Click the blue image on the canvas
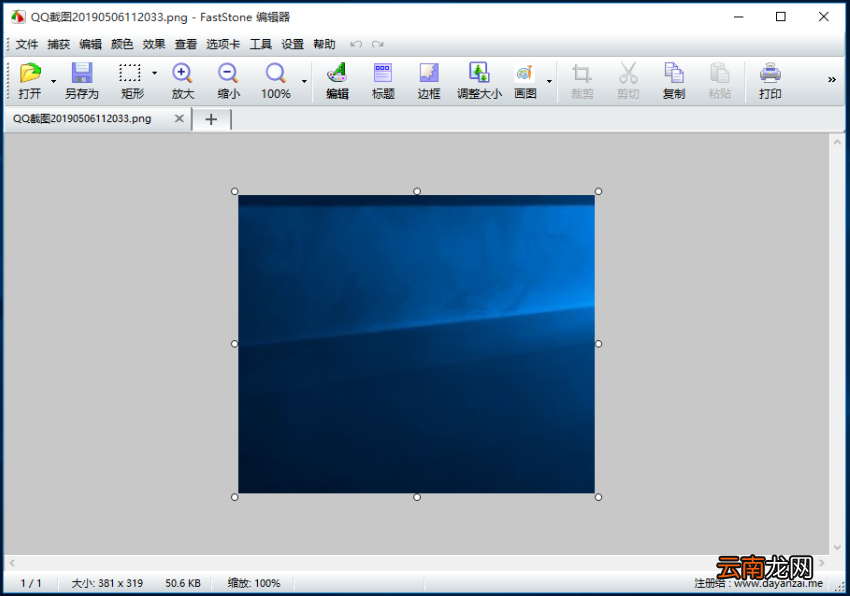850x596 pixels. tap(416, 344)
